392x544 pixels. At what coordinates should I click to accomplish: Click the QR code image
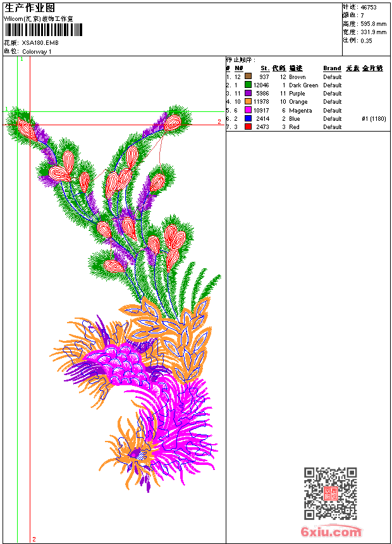coord(330,493)
